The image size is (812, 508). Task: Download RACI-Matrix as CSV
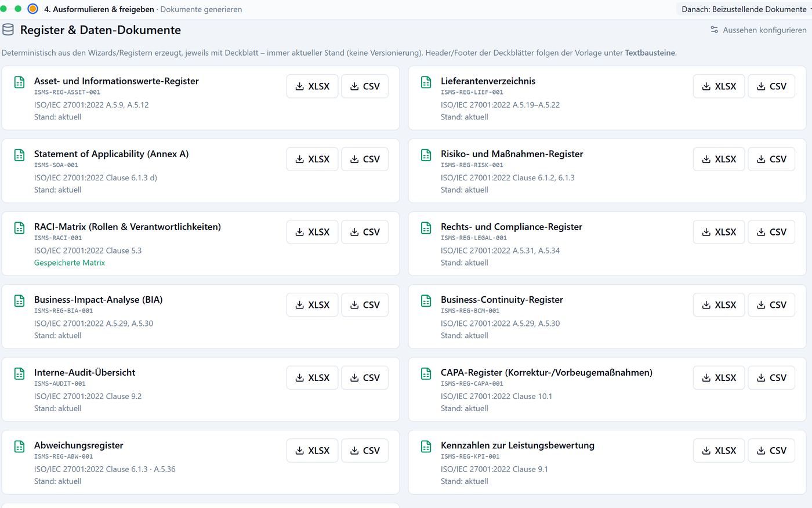click(365, 232)
